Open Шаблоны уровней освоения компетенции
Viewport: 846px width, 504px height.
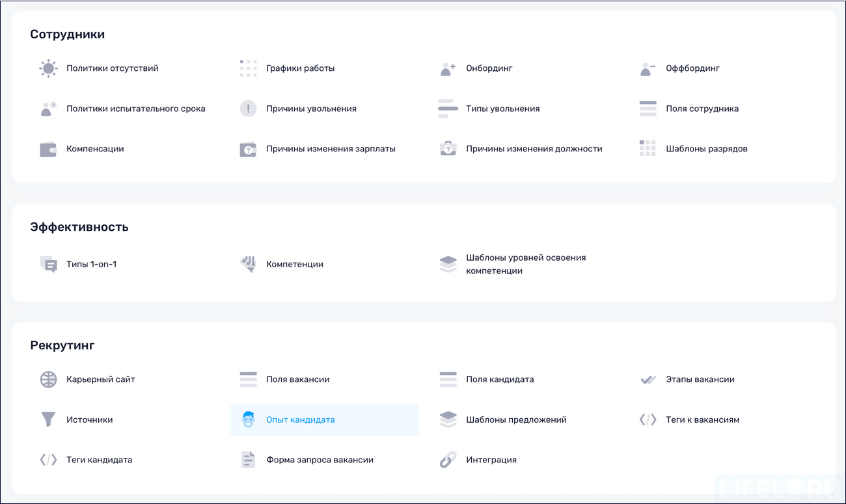(x=525, y=264)
